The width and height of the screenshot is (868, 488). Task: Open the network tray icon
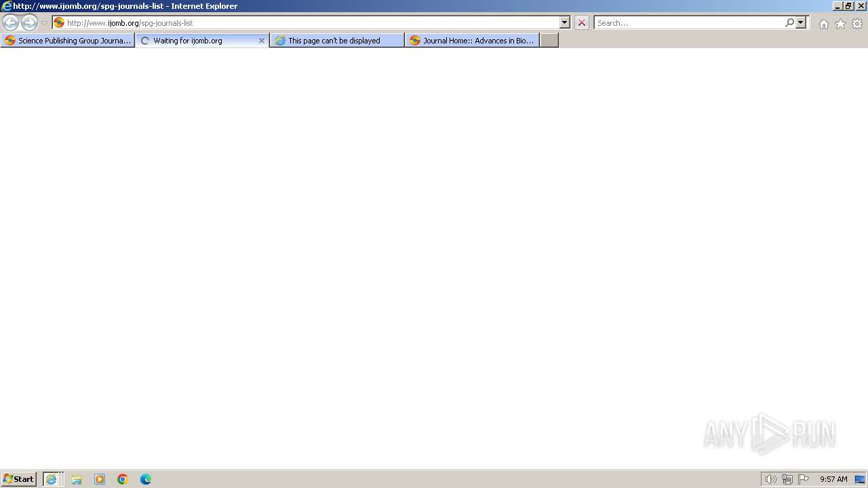click(x=787, y=479)
